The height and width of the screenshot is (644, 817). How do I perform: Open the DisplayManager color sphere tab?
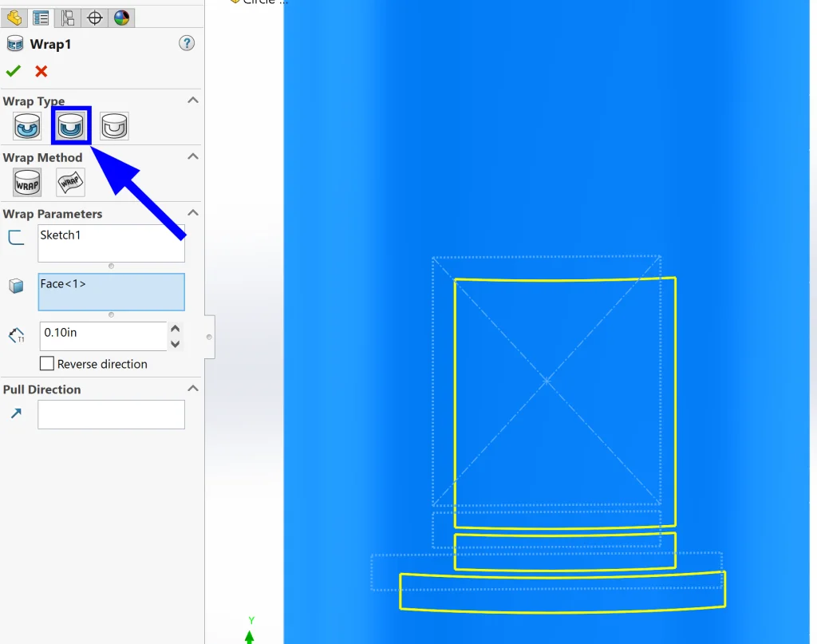point(122,18)
